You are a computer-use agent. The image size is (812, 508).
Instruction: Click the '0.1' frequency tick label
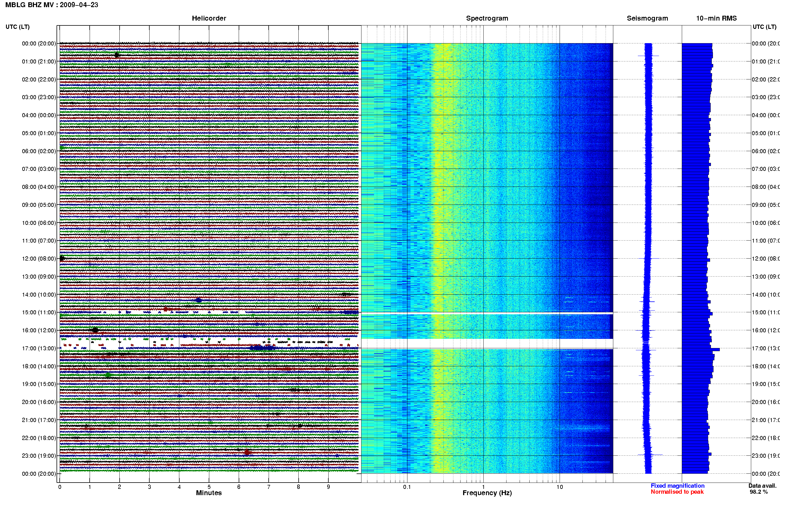pyautogui.click(x=407, y=487)
